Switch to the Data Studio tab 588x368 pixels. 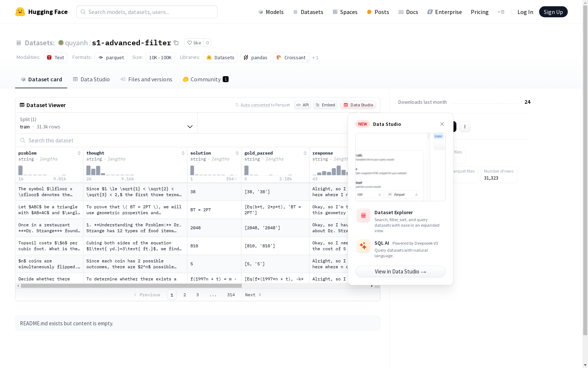(91, 79)
